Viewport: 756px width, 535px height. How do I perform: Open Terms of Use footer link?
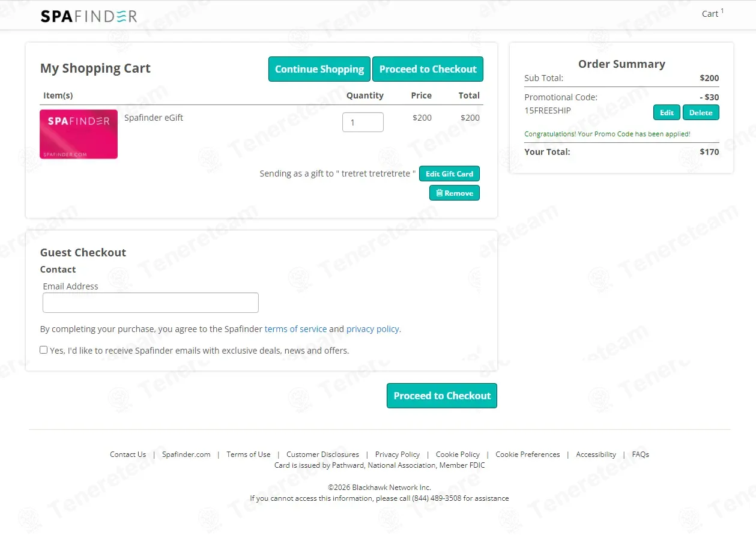coord(249,455)
